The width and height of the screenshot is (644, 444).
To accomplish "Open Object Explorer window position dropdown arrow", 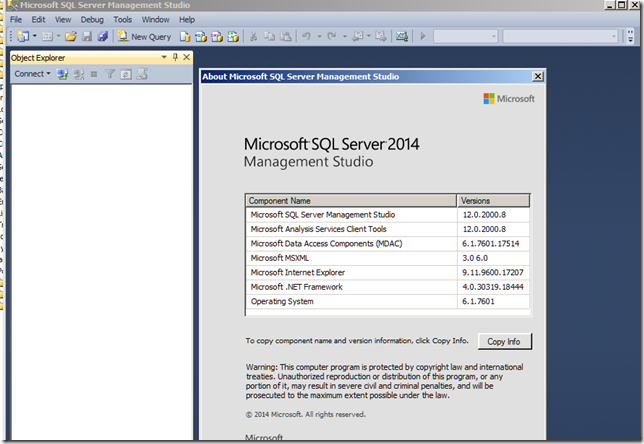I will pos(163,58).
